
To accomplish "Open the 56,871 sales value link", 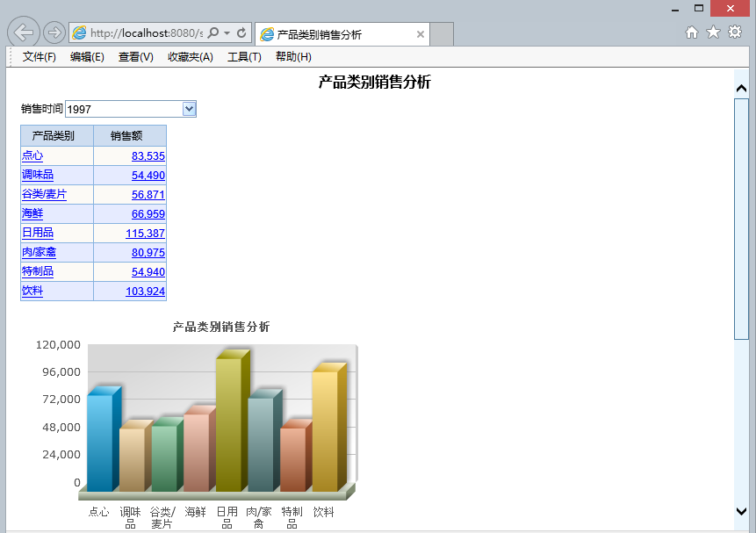I will click(148, 195).
